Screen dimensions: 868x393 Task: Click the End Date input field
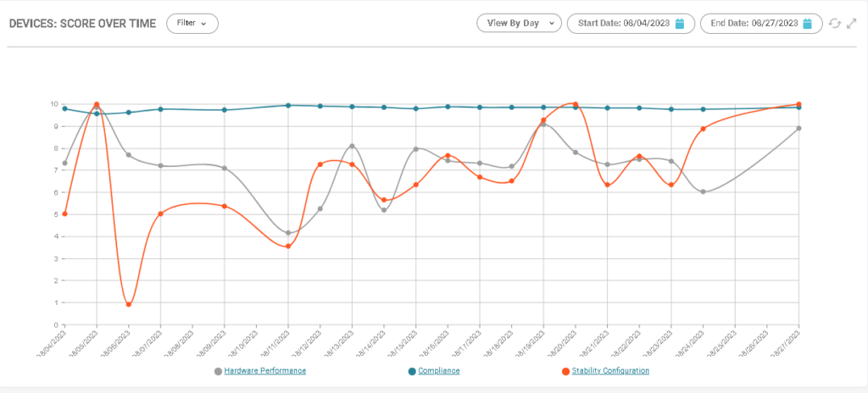point(754,24)
